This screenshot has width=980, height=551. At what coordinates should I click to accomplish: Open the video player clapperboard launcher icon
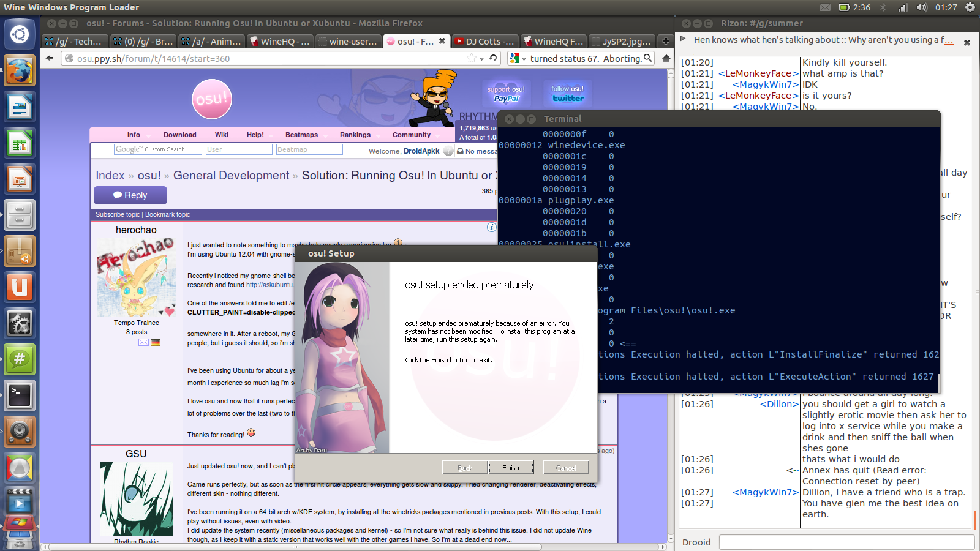coord(20,502)
